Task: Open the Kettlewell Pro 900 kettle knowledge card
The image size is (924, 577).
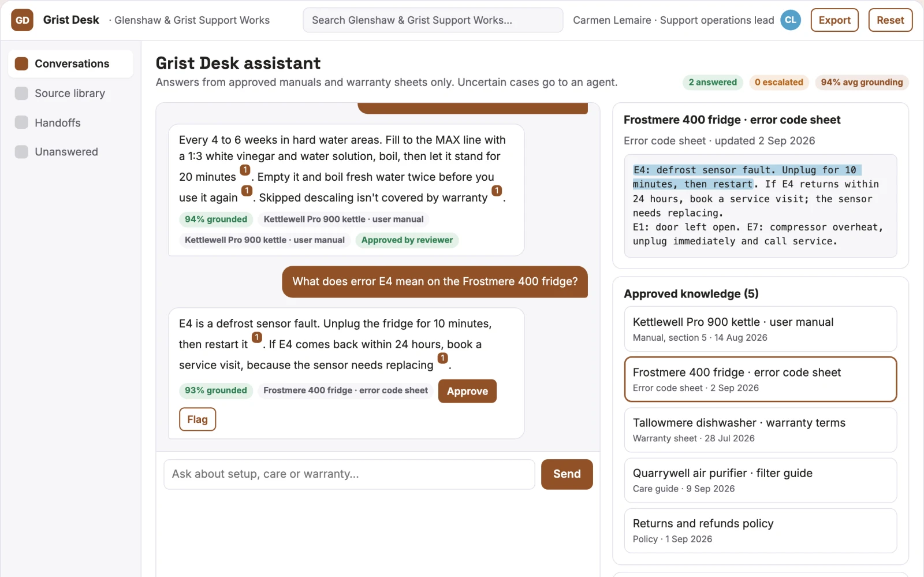Action: pos(760,329)
